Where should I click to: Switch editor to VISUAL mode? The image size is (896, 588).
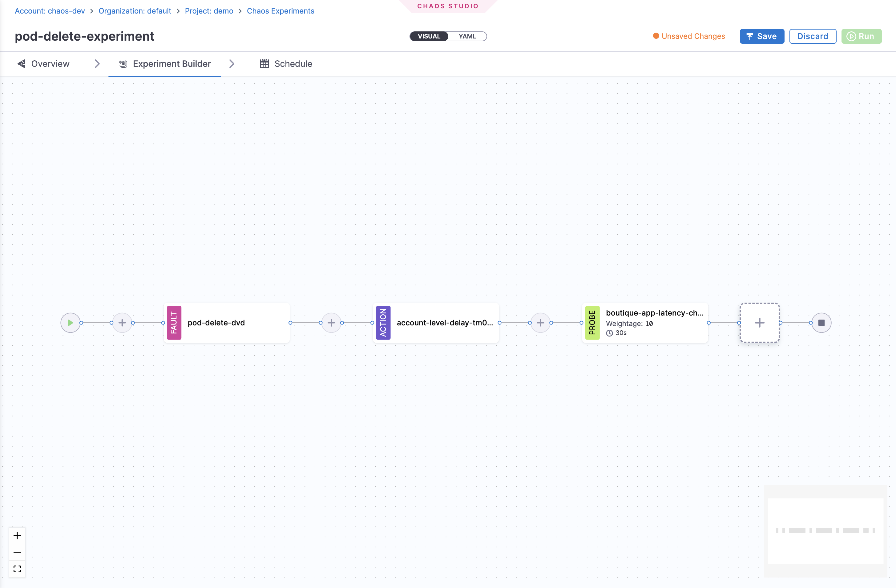click(x=429, y=36)
